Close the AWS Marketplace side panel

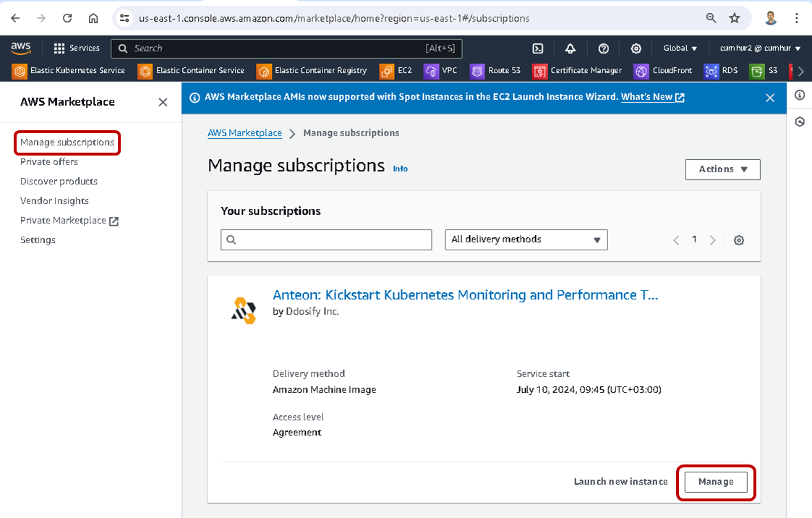(x=163, y=102)
